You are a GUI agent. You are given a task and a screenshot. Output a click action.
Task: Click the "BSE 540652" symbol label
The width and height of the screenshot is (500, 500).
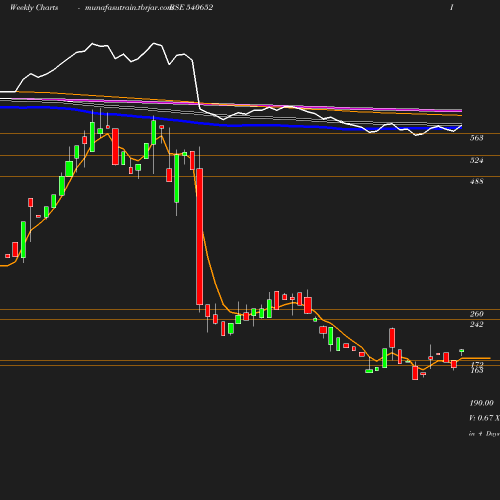pyautogui.click(x=191, y=7)
